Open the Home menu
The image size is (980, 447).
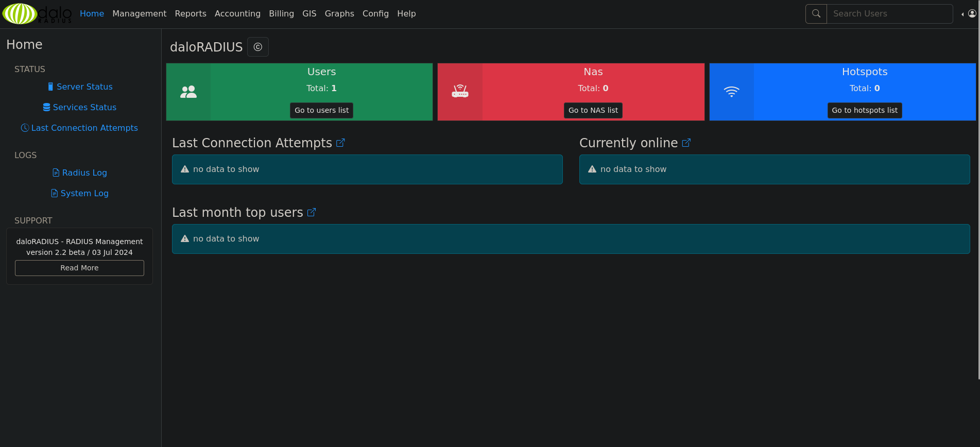(x=92, y=14)
